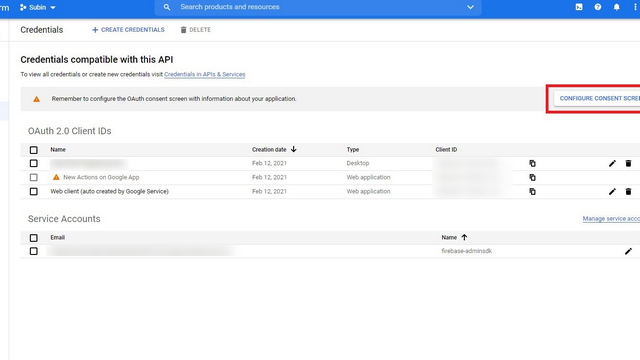Click the Email column header
The height and width of the screenshot is (360, 640).
click(x=58, y=237)
